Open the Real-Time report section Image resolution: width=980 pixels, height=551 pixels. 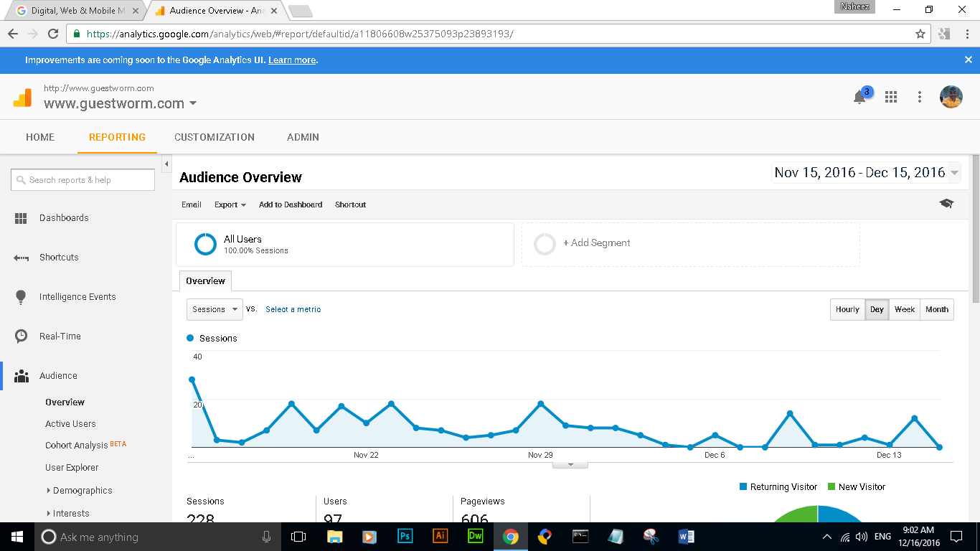click(62, 336)
